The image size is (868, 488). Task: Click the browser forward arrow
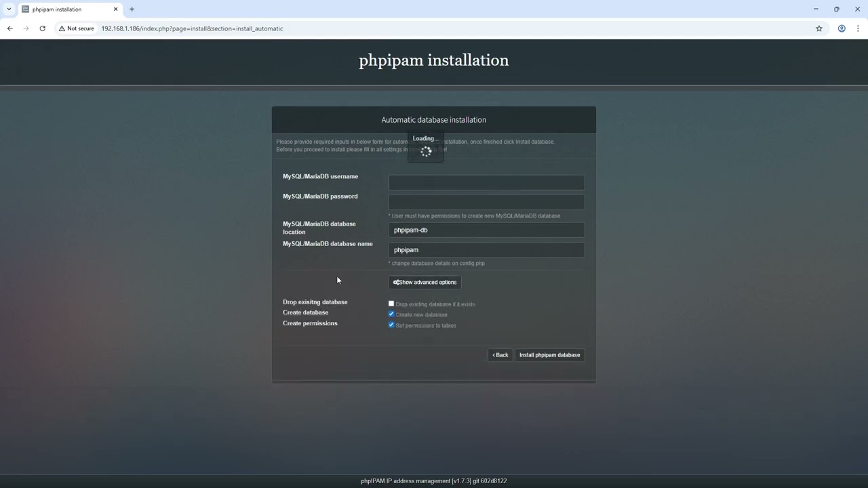point(26,28)
